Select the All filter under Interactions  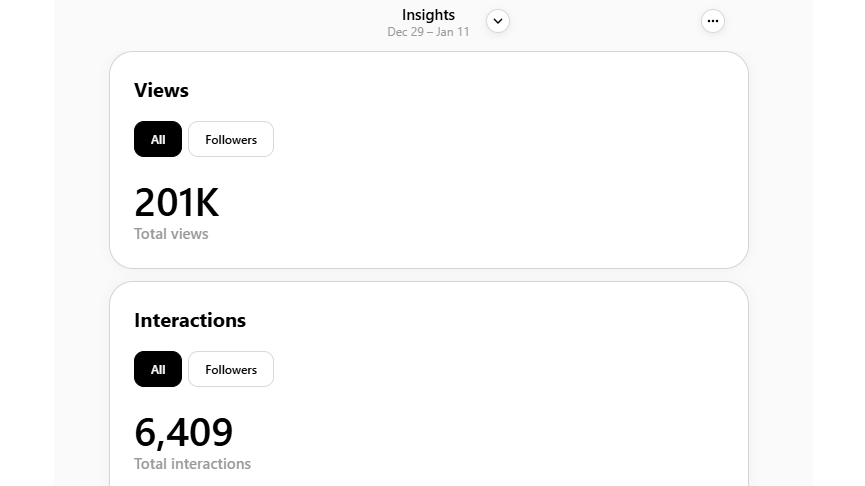click(158, 370)
